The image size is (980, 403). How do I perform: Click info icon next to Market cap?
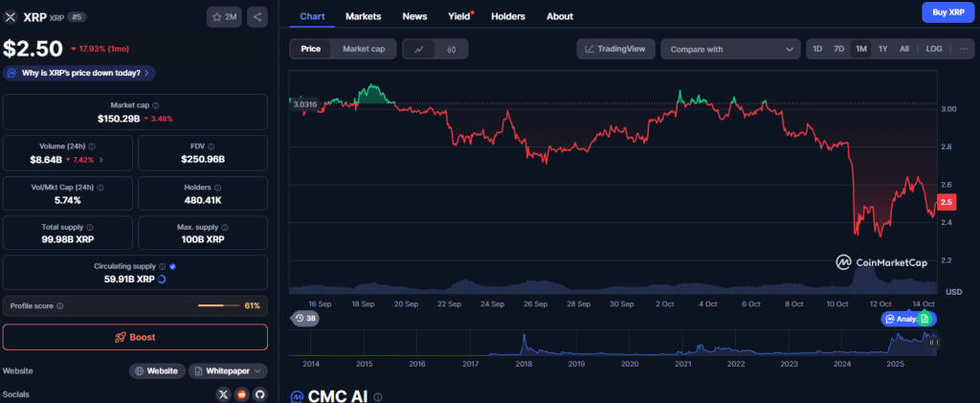pos(156,105)
